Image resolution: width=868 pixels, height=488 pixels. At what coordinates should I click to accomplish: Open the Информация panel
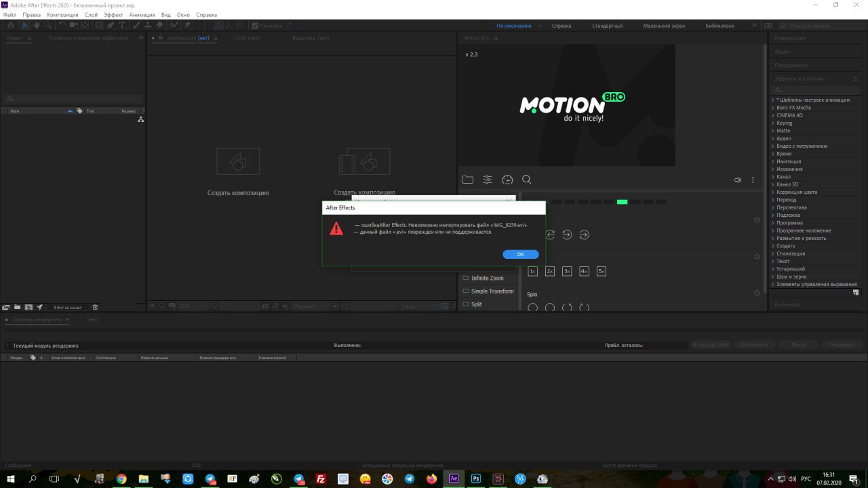tap(790, 39)
